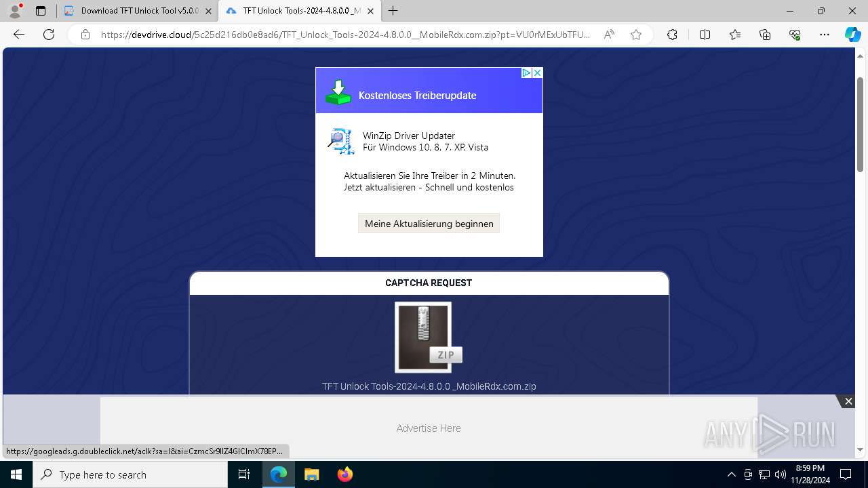The width and height of the screenshot is (868, 488).
Task: Show hidden system tray icons
Action: click(x=731, y=474)
